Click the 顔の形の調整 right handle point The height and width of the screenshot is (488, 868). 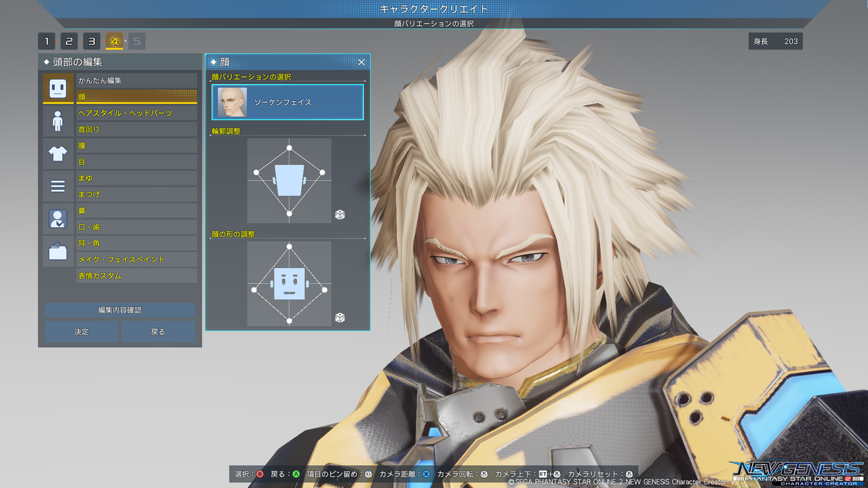(x=325, y=290)
